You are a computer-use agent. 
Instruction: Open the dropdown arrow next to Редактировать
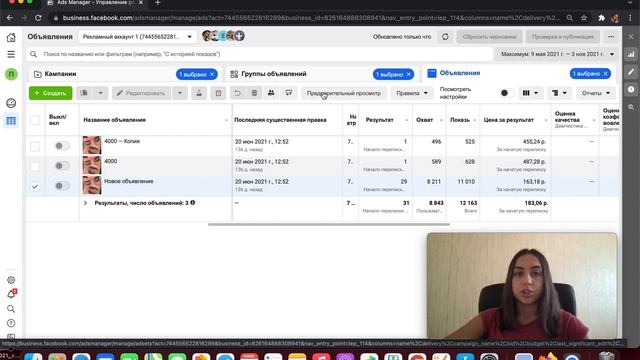pos(180,93)
